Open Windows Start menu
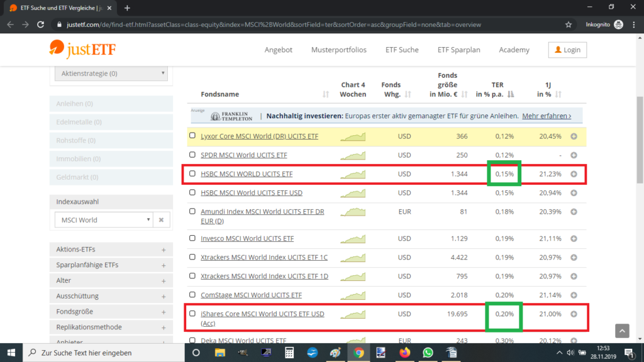 (11, 353)
